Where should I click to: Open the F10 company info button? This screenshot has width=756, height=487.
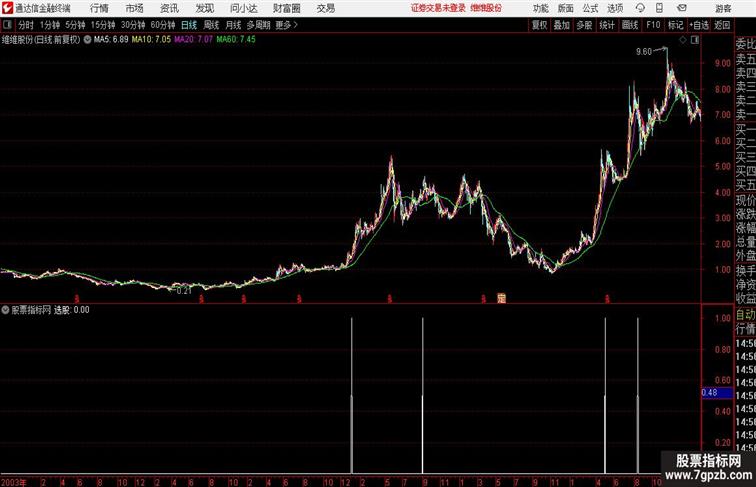point(653,25)
